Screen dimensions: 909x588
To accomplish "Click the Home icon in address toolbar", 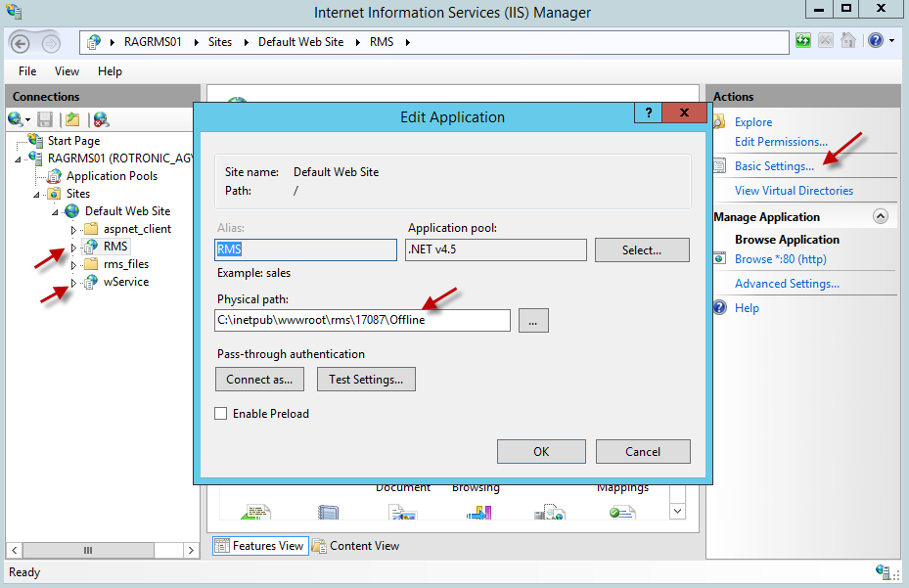I will pyautogui.click(x=848, y=40).
